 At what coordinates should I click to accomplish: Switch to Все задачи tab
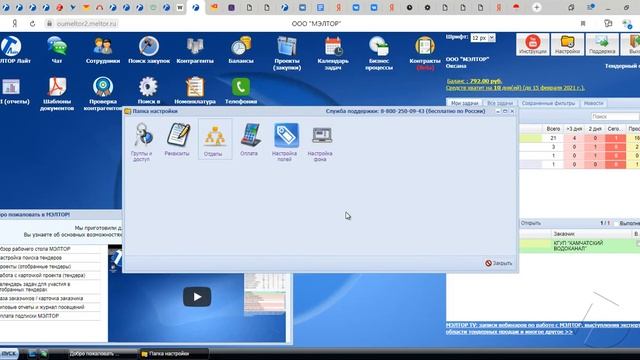[500, 103]
